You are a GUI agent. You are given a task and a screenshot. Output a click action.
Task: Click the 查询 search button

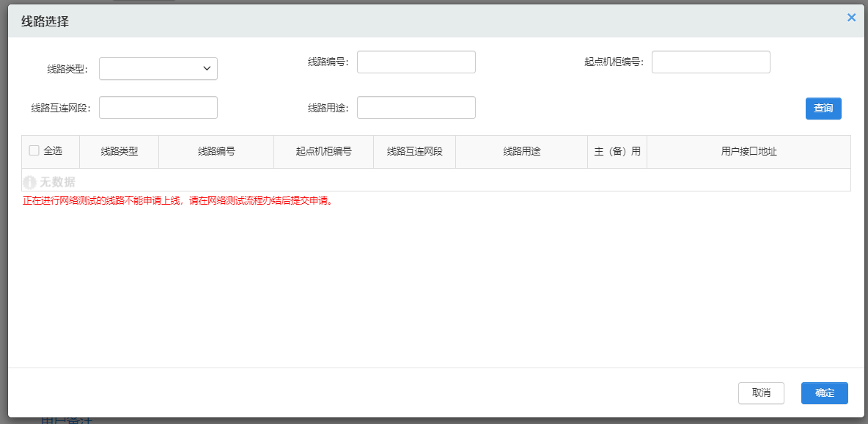click(x=823, y=109)
